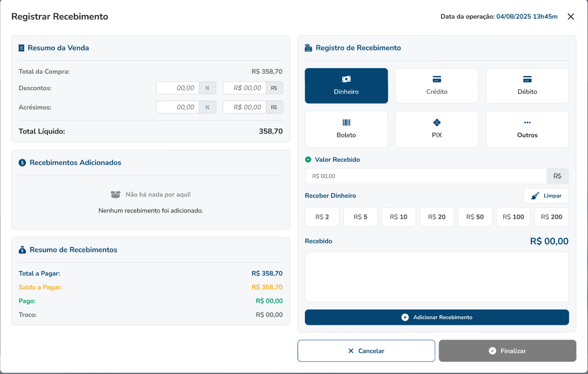This screenshot has height=374, width=588.
Task: Add R$ 200 cash note
Action: [x=551, y=217]
